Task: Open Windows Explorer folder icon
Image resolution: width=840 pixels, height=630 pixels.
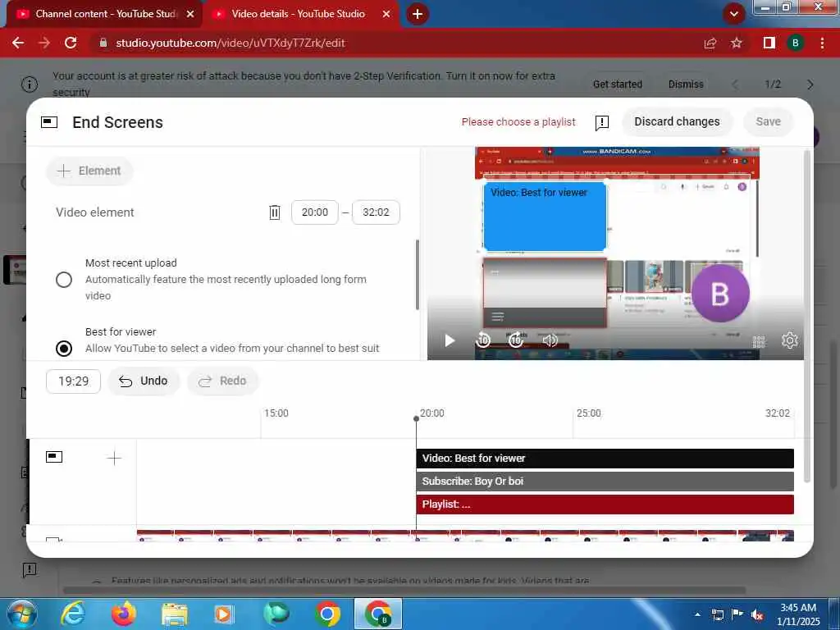Action: click(175, 614)
